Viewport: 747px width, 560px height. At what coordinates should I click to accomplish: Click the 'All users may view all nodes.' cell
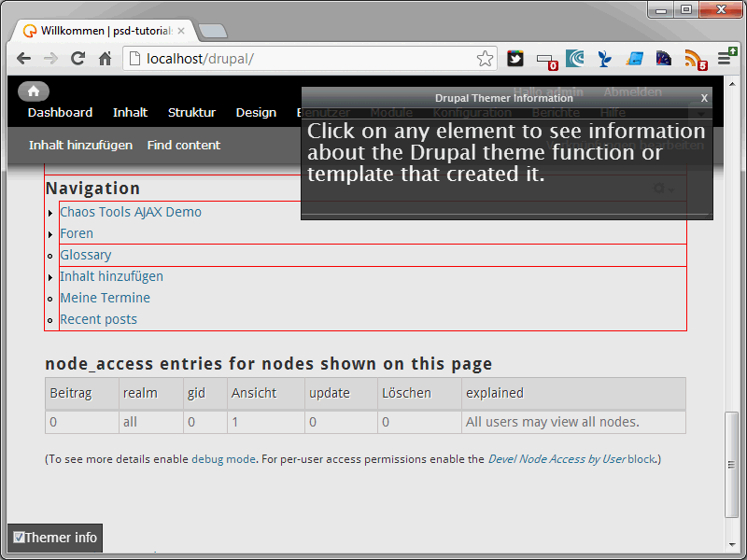click(x=573, y=422)
